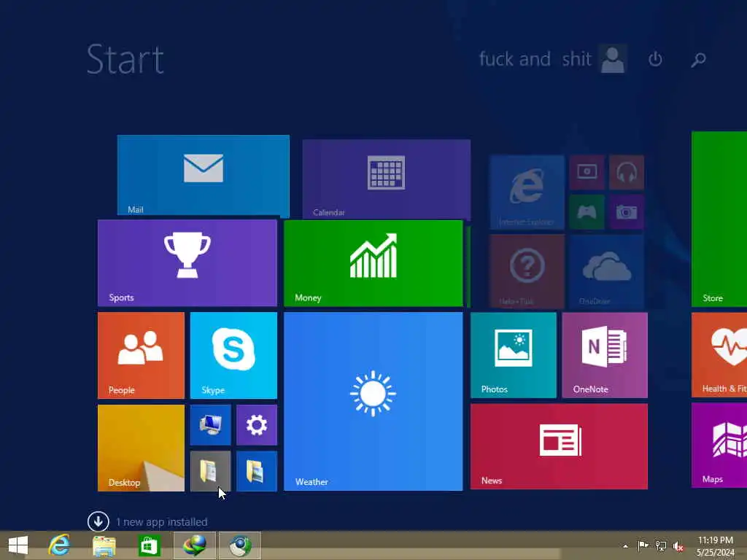
Task: Launch the OneNote tile
Action: [605, 355]
